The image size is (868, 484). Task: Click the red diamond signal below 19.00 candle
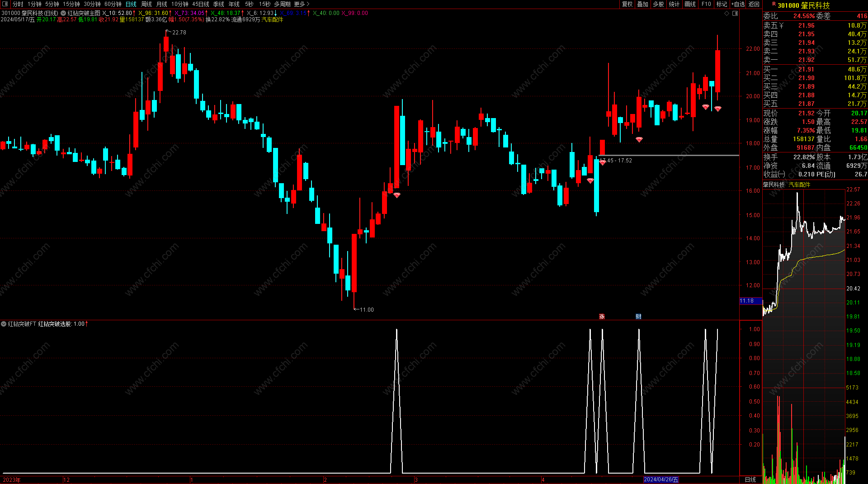pos(639,139)
